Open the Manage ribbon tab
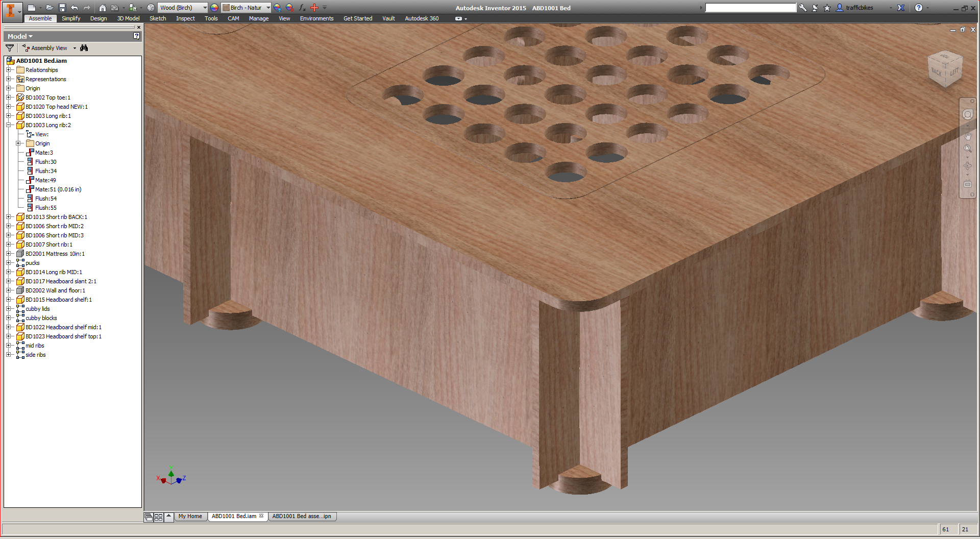The width and height of the screenshot is (980, 539). point(259,18)
